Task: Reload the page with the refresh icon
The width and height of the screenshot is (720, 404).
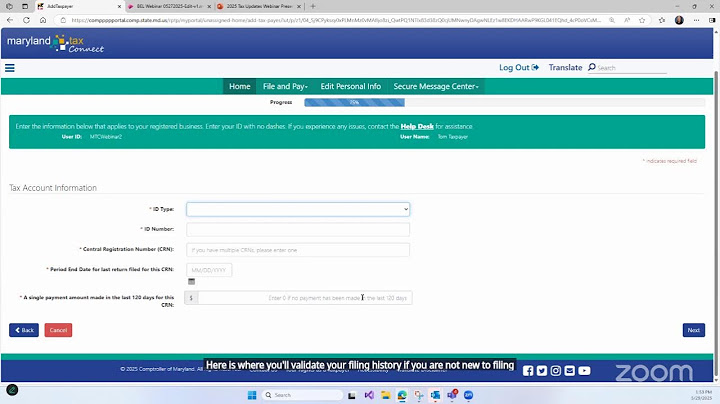Action: click(26, 20)
